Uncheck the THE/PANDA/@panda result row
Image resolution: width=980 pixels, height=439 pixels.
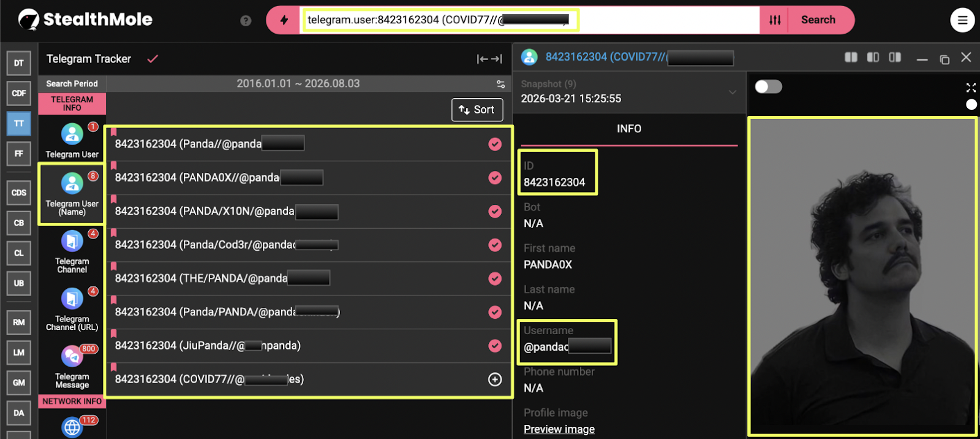pos(495,278)
